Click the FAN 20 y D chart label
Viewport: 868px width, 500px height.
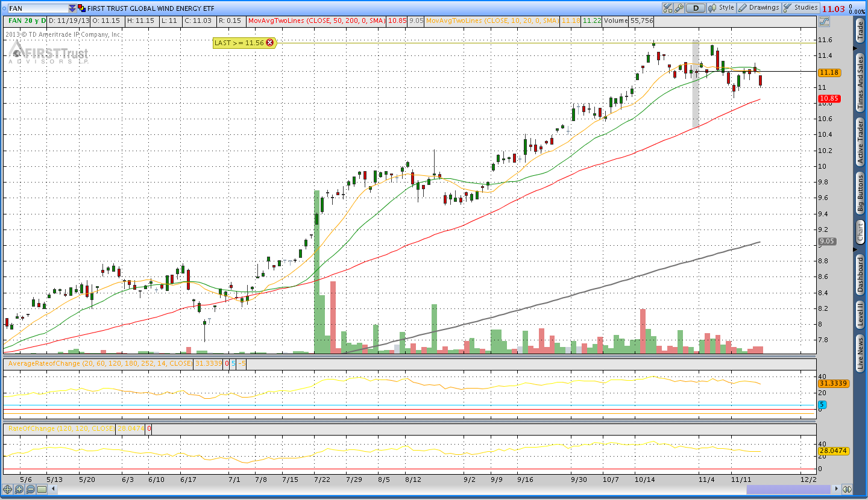click(26, 20)
